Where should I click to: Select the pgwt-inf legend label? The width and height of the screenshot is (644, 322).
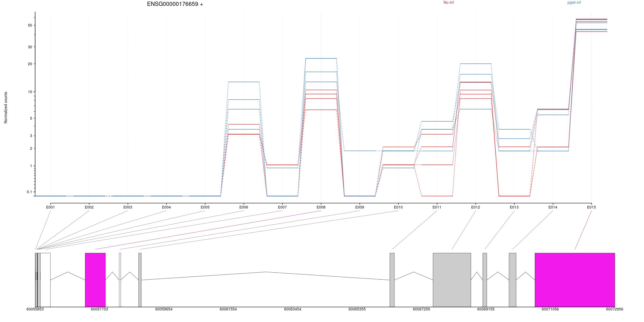(x=574, y=2)
